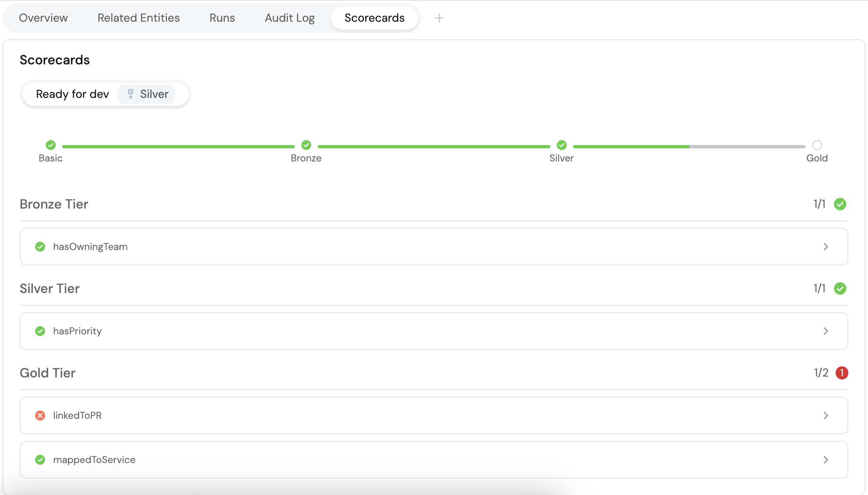Screen dimensions: 868x495
Task: Click the Bronze Tier green completion check
Action: (x=840, y=204)
